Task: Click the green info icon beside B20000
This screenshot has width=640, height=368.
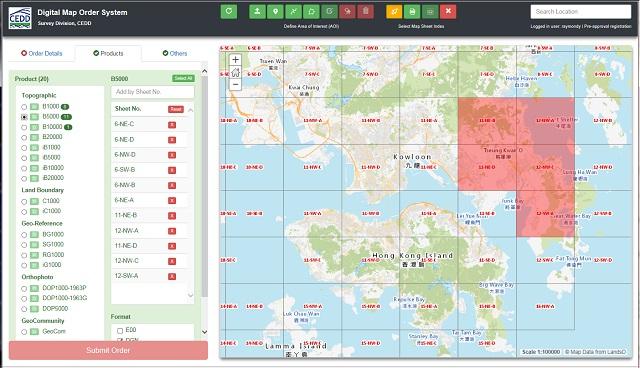Action: (34, 137)
